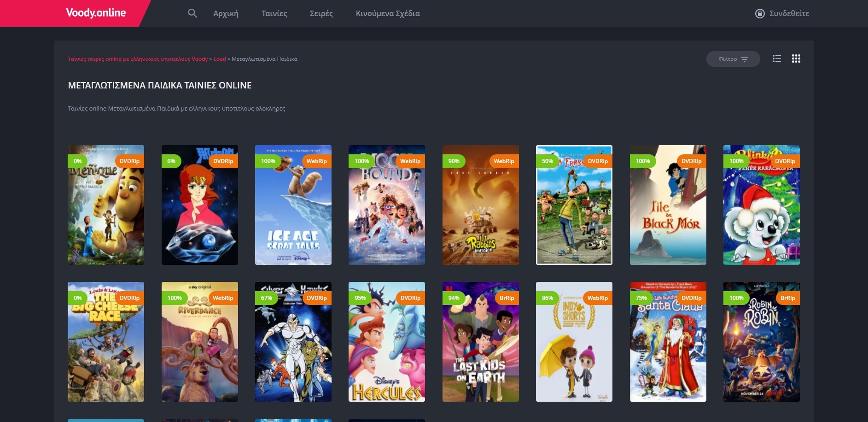
Task: Open the Αρχική menu item
Action: pos(226,13)
